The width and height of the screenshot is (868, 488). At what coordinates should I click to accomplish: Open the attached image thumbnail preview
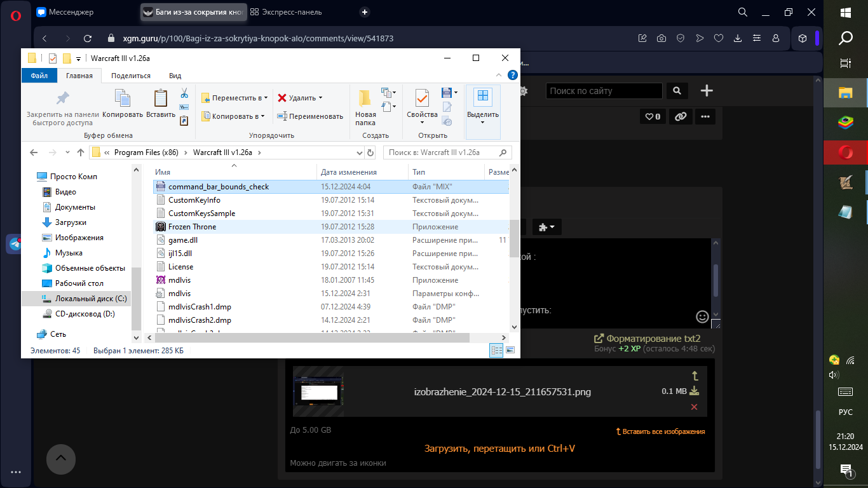(318, 391)
